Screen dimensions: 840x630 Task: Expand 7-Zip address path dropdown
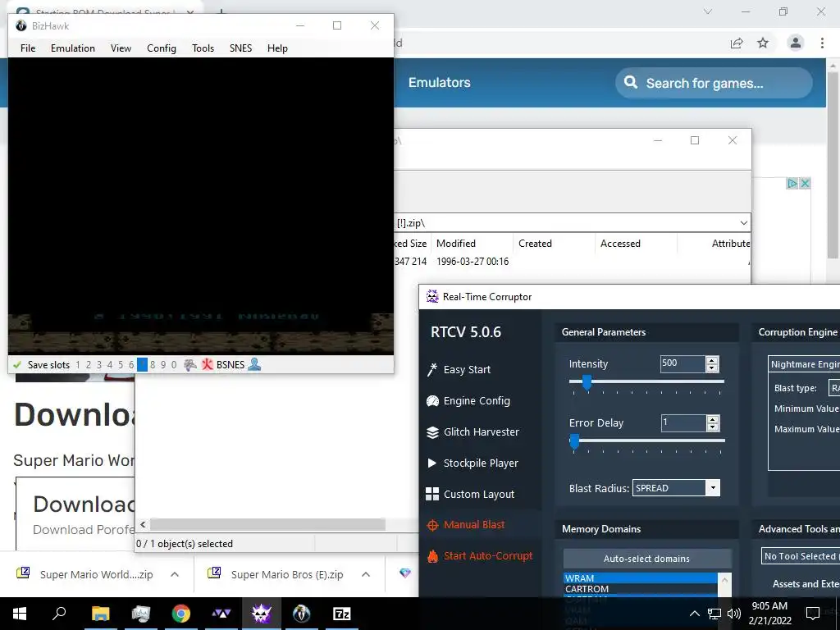pos(743,223)
